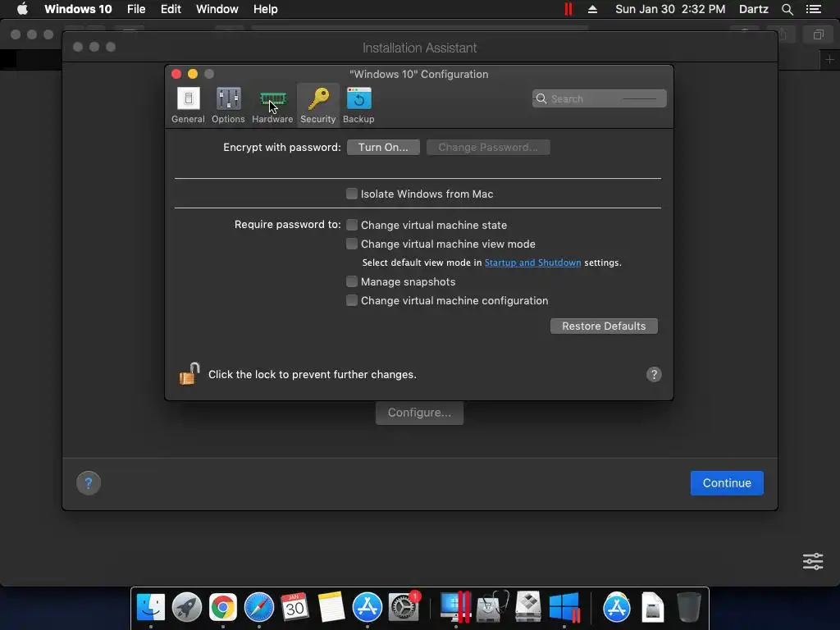Open the Backup tab

[358, 105]
